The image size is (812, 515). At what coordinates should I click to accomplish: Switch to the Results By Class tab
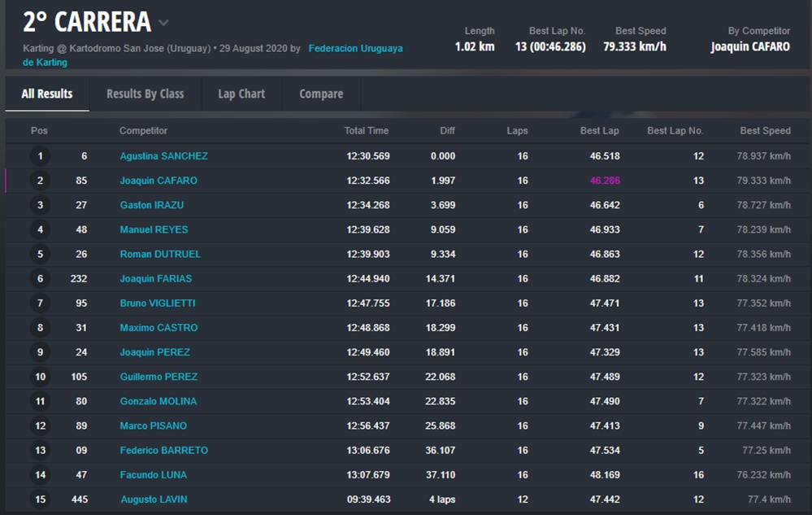click(145, 94)
